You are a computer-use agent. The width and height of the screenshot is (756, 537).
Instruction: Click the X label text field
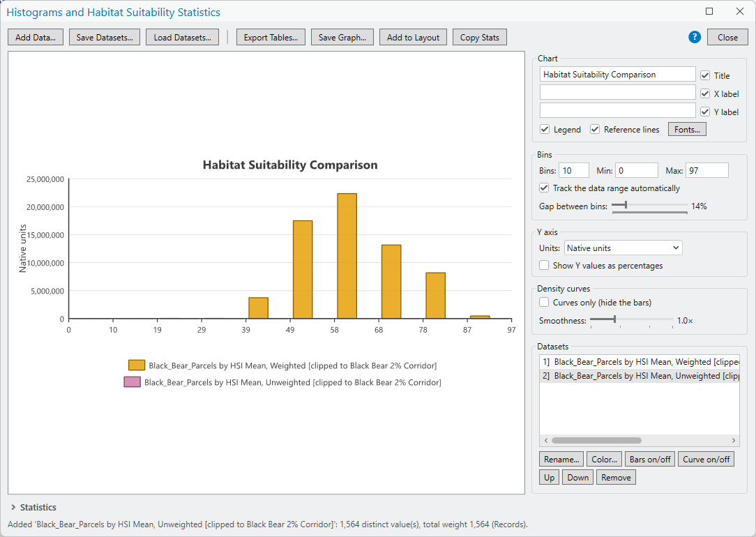click(x=618, y=92)
